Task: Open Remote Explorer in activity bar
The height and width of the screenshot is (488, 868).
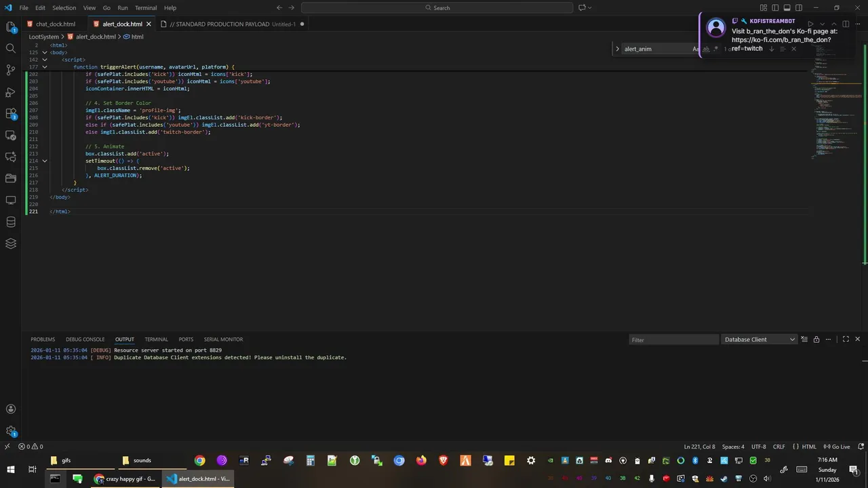Action: click(11, 135)
